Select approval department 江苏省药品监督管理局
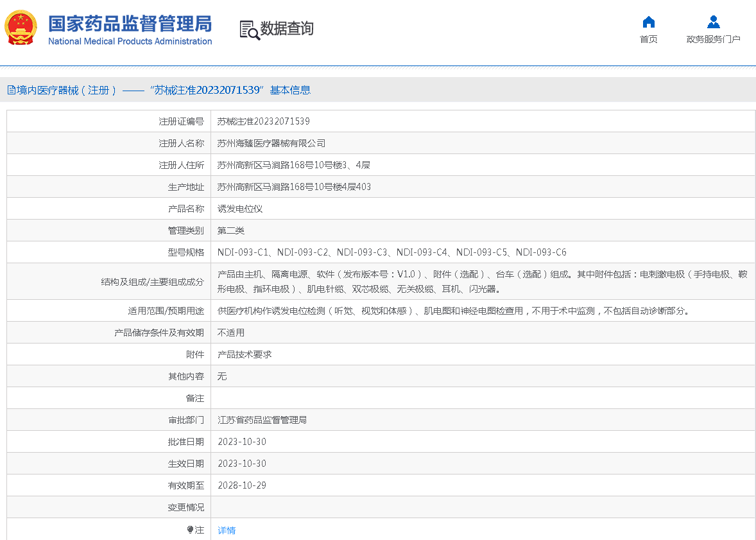The width and height of the screenshot is (756, 540). [x=262, y=420]
